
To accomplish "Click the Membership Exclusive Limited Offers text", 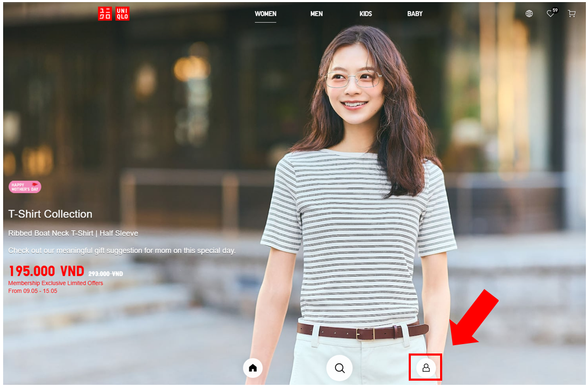I will coord(55,283).
